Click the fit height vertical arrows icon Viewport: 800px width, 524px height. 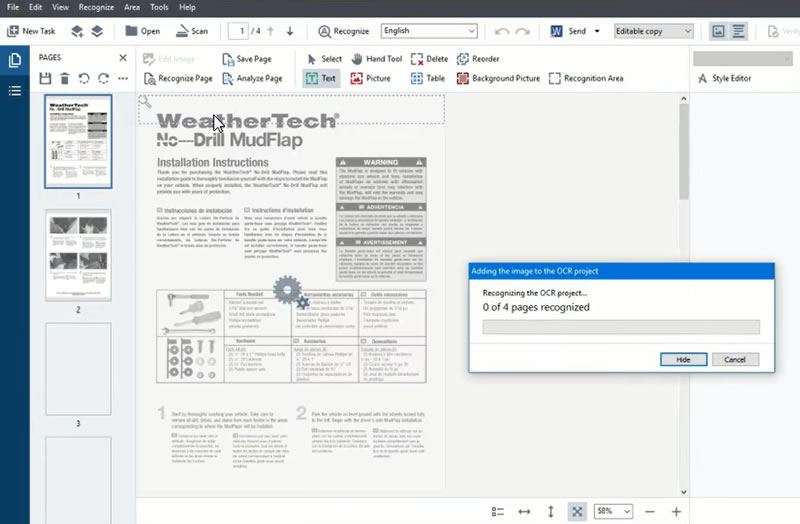[551, 511]
